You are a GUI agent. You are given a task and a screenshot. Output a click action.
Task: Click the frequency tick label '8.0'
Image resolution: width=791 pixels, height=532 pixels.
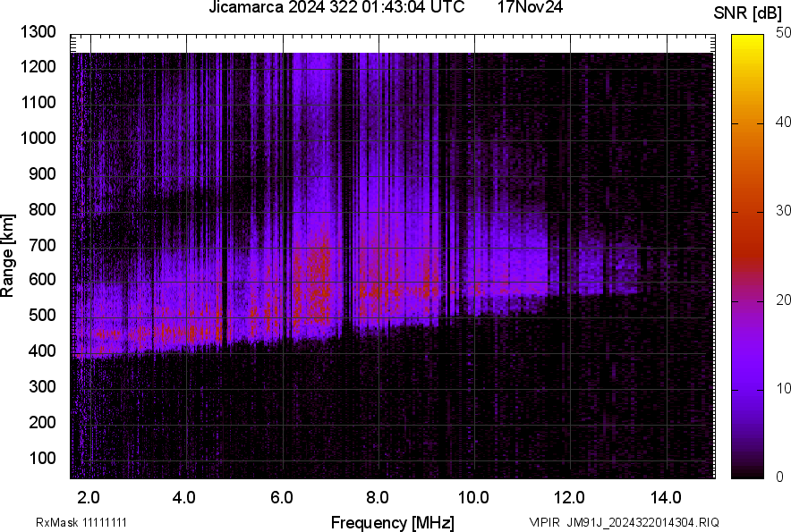[x=378, y=498]
